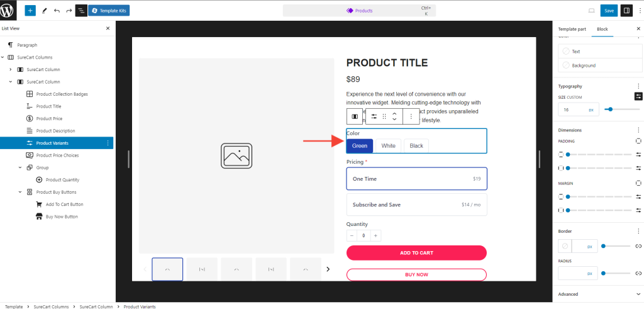Adjust the typography size slider
Image resolution: width=644 pixels, height=309 pixels.
pyautogui.click(x=609, y=110)
